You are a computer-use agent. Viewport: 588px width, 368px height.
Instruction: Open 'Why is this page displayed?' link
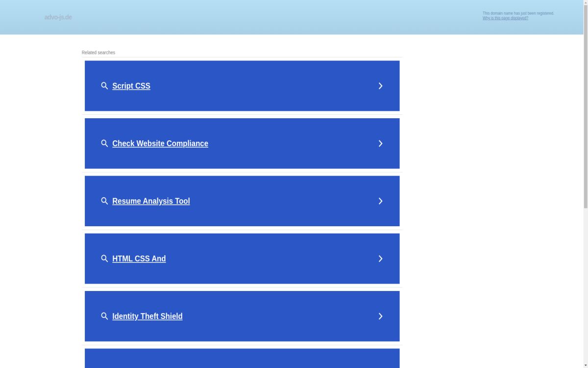pos(505,18)
